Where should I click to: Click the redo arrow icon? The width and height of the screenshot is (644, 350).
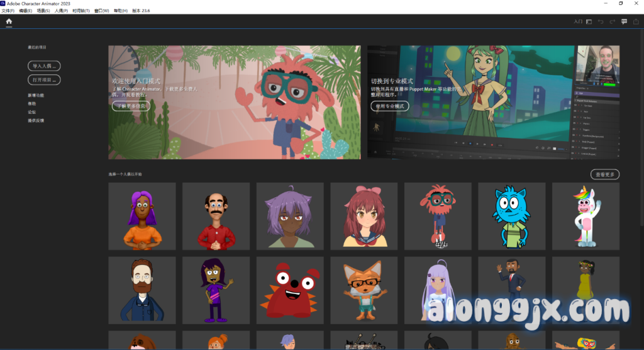point(613,22)
